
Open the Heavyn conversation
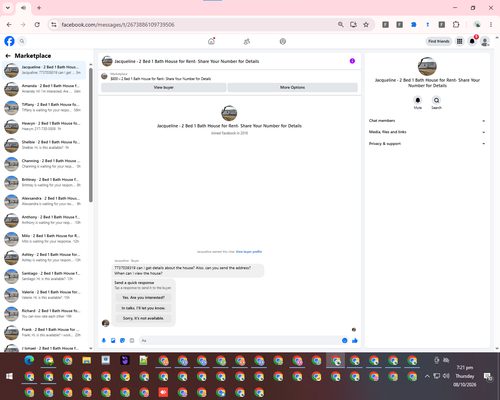[x=44, y=126]
